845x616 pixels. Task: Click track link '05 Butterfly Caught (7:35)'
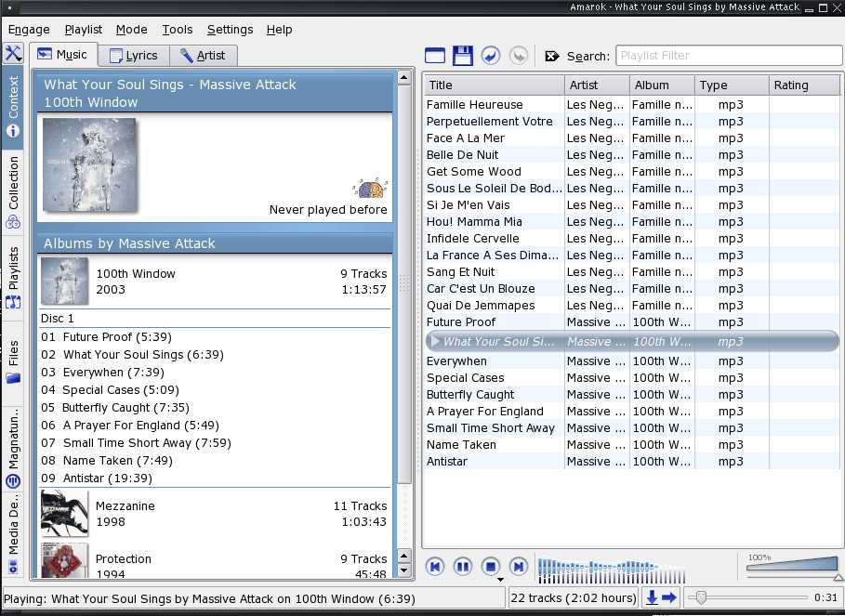[x=115, y=408]
